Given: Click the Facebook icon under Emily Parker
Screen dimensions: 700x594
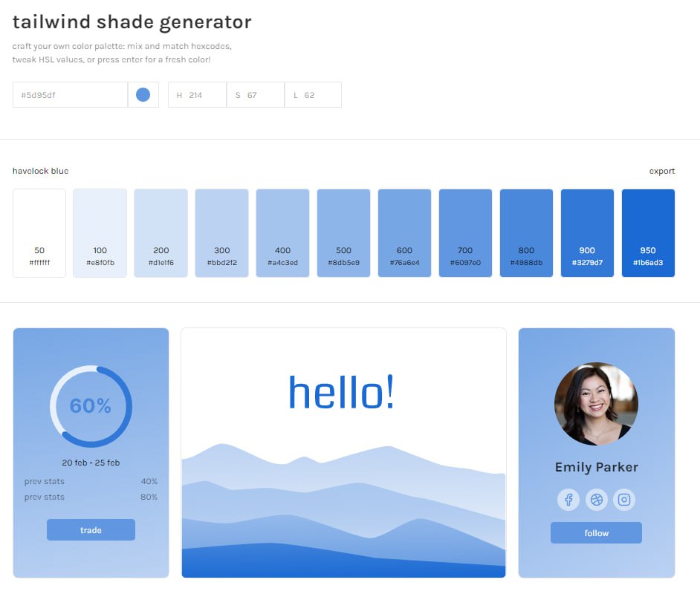Looking at the screenshot, I should 568,500.
